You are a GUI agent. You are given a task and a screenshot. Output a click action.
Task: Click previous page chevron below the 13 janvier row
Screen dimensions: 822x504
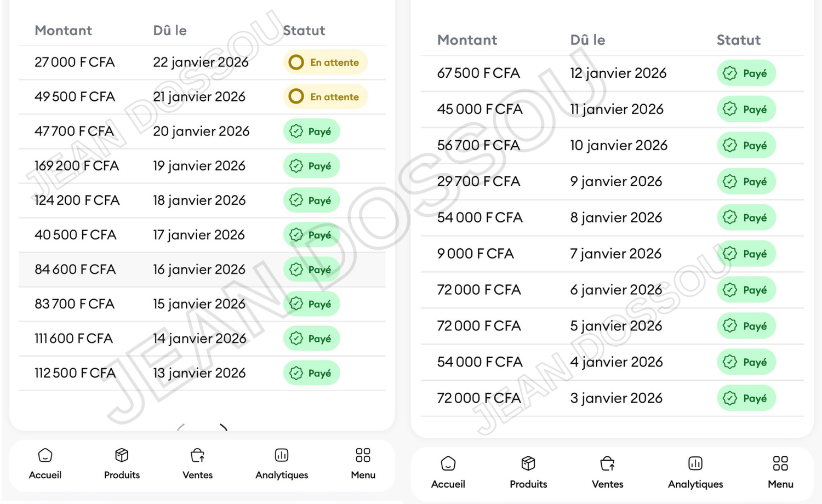click(x=181, y=427)
